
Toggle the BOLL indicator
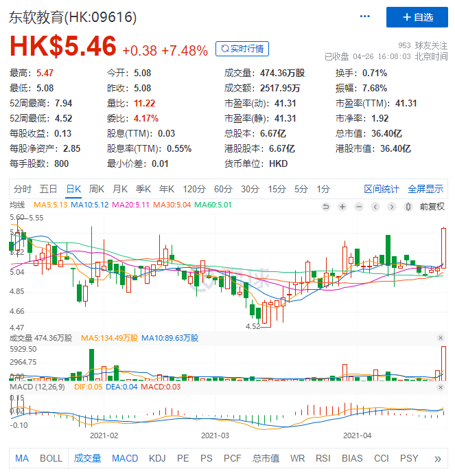tap(51, 458)
